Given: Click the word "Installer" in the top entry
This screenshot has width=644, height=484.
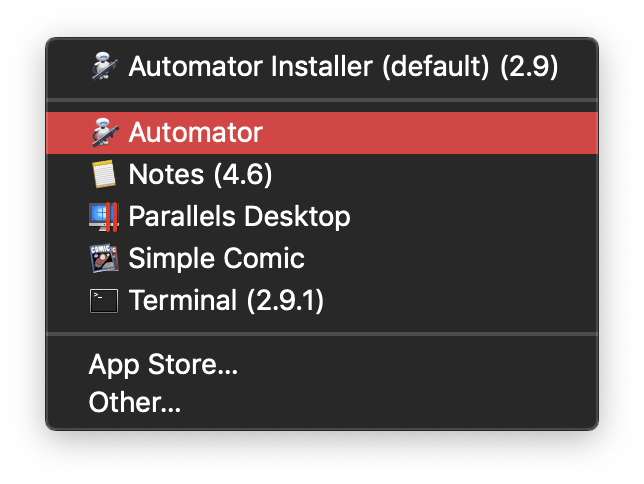Looking at the screenshot, I should (x=321, y=66).
